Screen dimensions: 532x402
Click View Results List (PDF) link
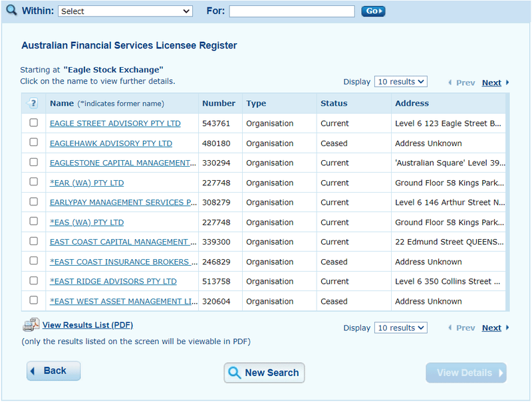click(88, 325)
